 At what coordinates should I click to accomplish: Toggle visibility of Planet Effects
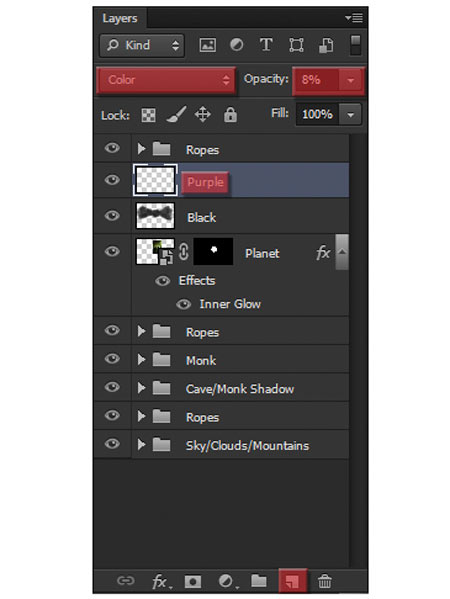point(163,281)
